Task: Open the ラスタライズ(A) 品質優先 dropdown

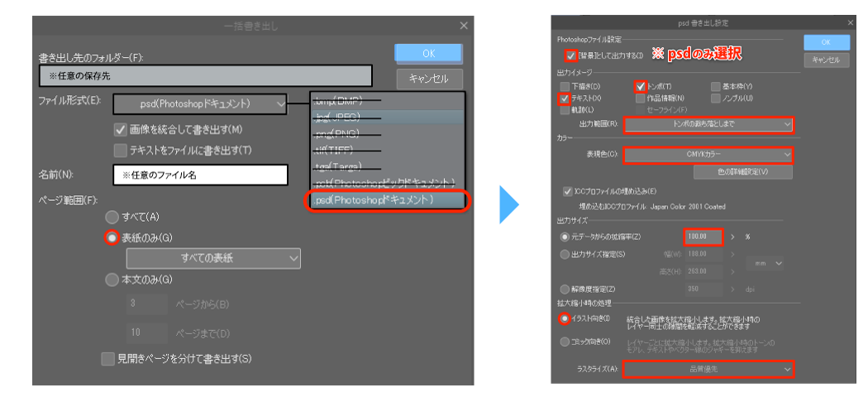Action: [x=708, y=369]
